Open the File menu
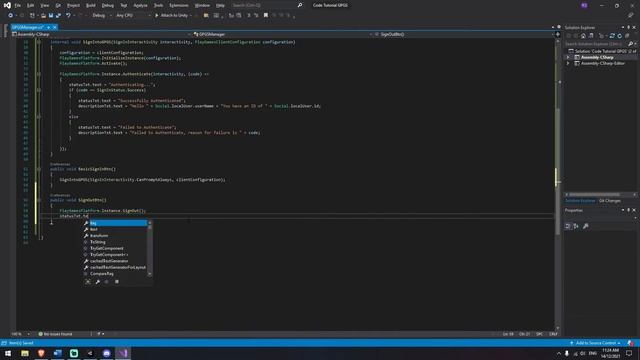Viewport: 640px width, 360px height. pos(18,5)
